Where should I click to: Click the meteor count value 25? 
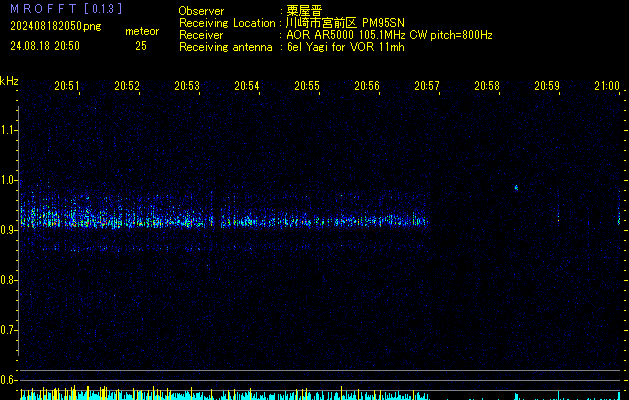140,45
